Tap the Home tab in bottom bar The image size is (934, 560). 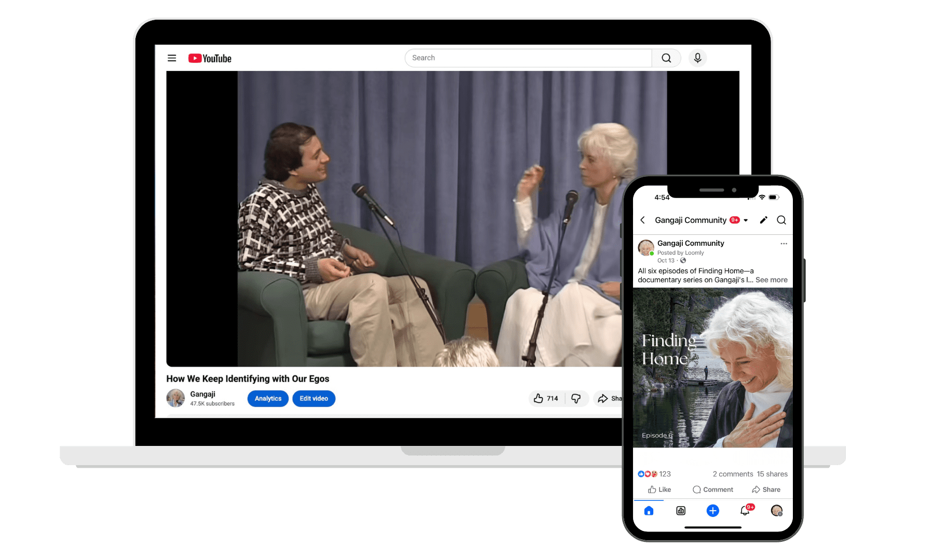tap(649, 511)
